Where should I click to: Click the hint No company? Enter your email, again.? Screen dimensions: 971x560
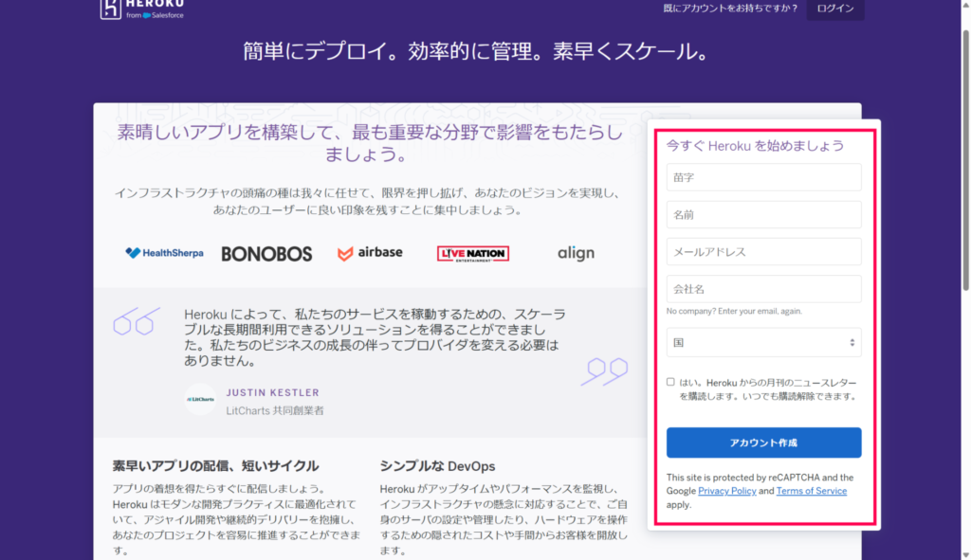[734, 311]
